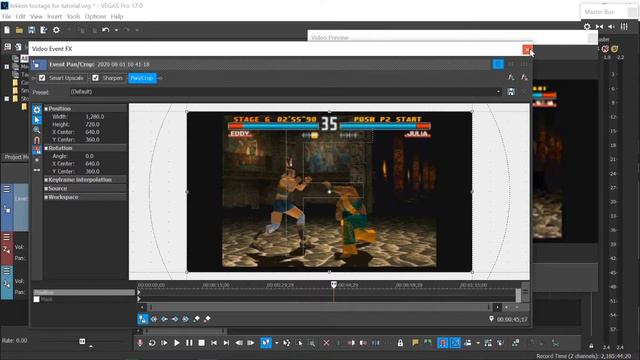640x360 pixels.
Task: Click the highlighted blue layout button
Action: click(498, 64)
